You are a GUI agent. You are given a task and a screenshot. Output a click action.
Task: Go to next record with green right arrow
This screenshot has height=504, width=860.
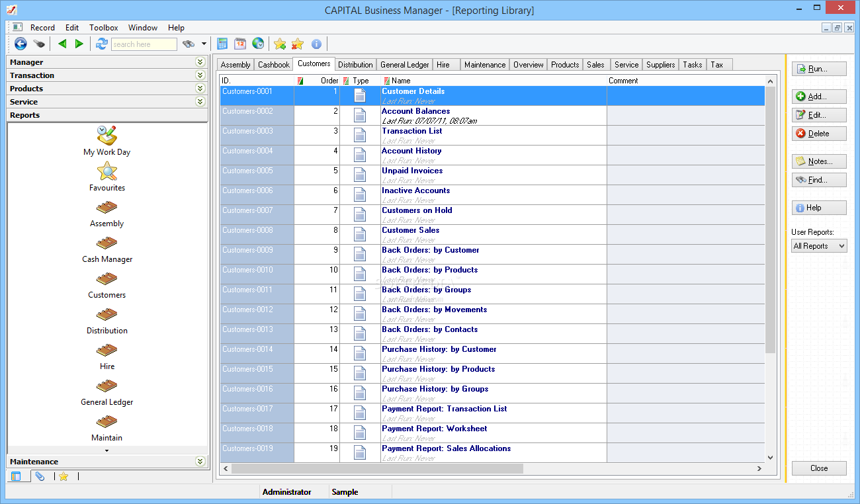click(x=79, y=44)
